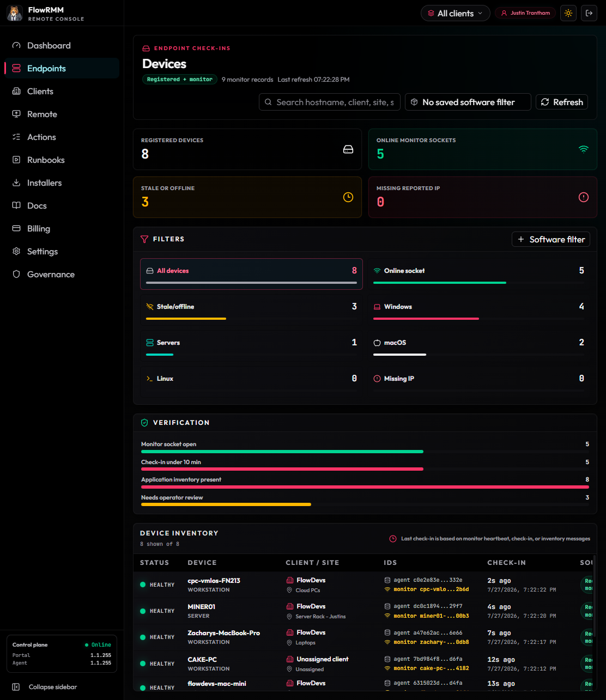Open the CAKE-PC device

[x=202, y=659]
